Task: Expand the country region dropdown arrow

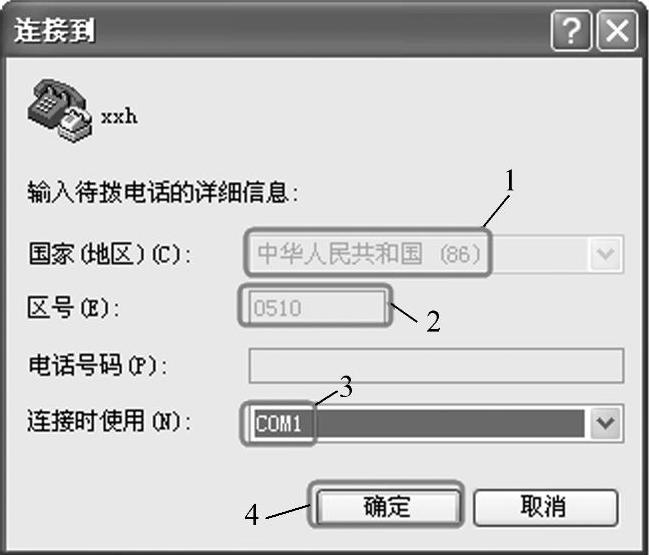Action: [606, 254]
